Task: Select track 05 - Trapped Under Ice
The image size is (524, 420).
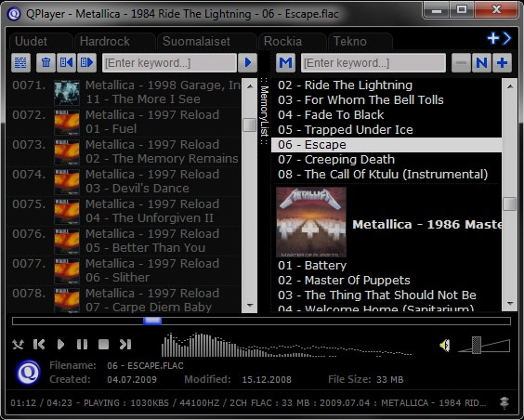Action: pos(386,130)
